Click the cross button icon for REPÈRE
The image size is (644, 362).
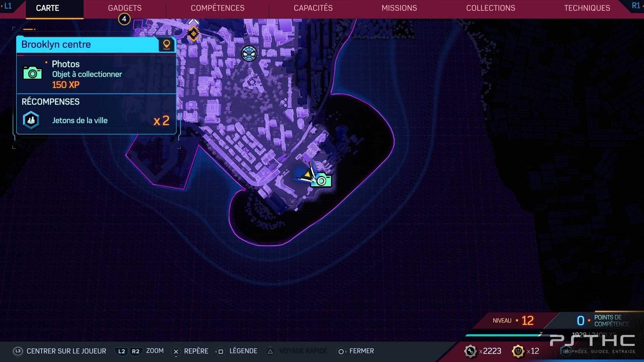tap(176, 351)
